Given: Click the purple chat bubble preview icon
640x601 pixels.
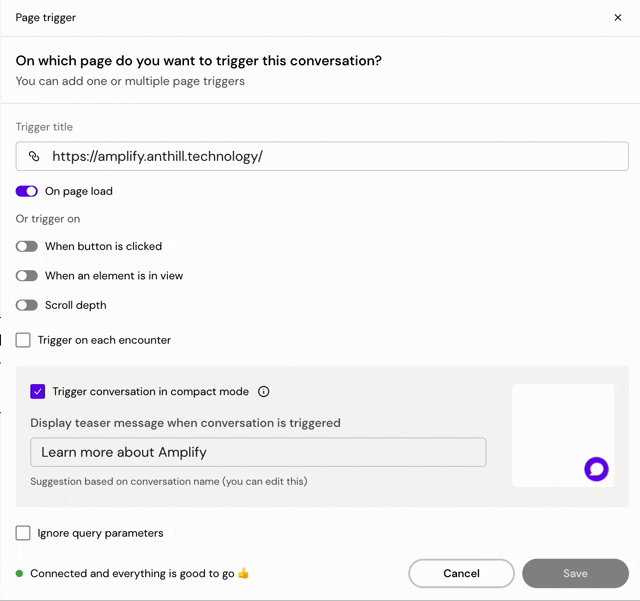Looking at the screenshot, I should pyautogui.click(x=596, y=469).
